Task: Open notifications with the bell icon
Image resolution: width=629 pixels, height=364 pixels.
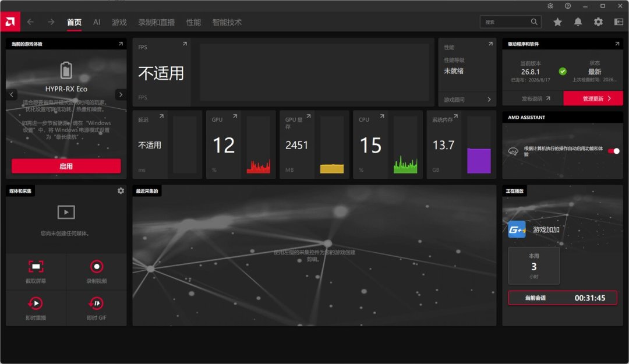Action: coord(578,22)
